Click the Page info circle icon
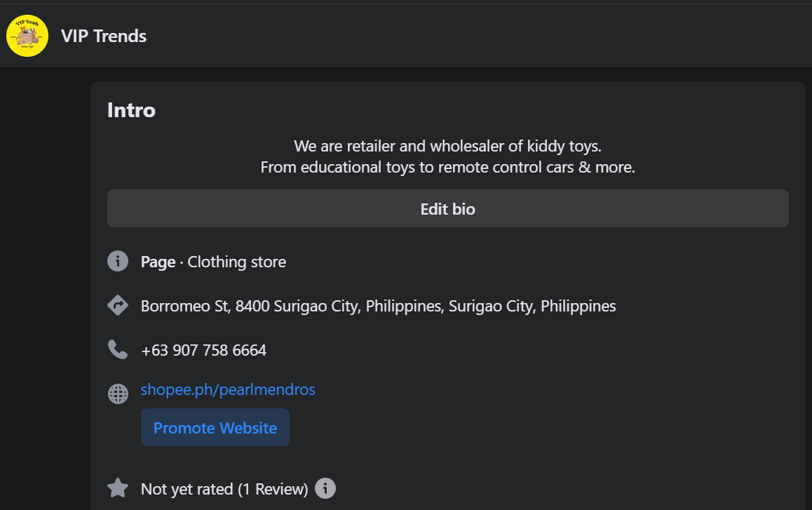The width and height of the screenshot is (812, 510). [x=118, y=262]
